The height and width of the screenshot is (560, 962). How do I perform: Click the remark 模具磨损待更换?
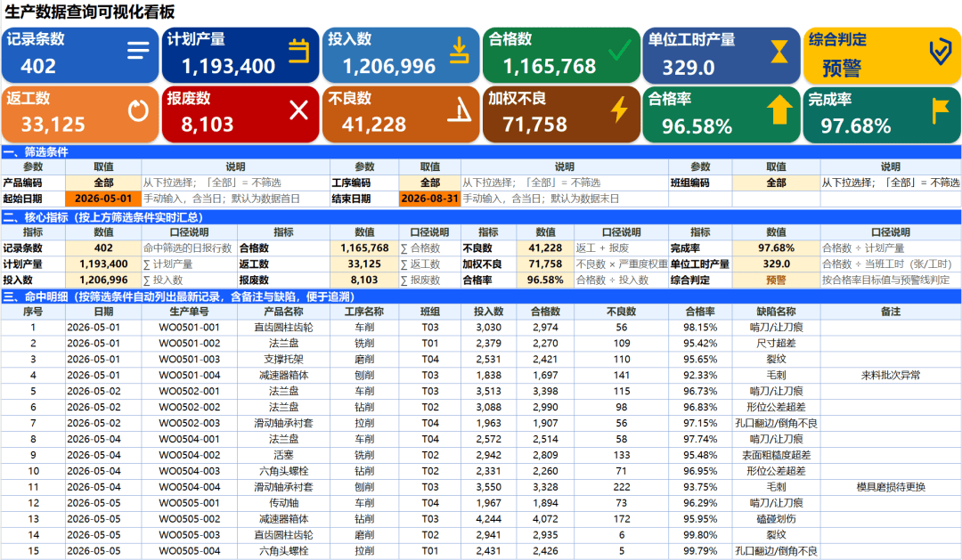(x=890, y=487)
